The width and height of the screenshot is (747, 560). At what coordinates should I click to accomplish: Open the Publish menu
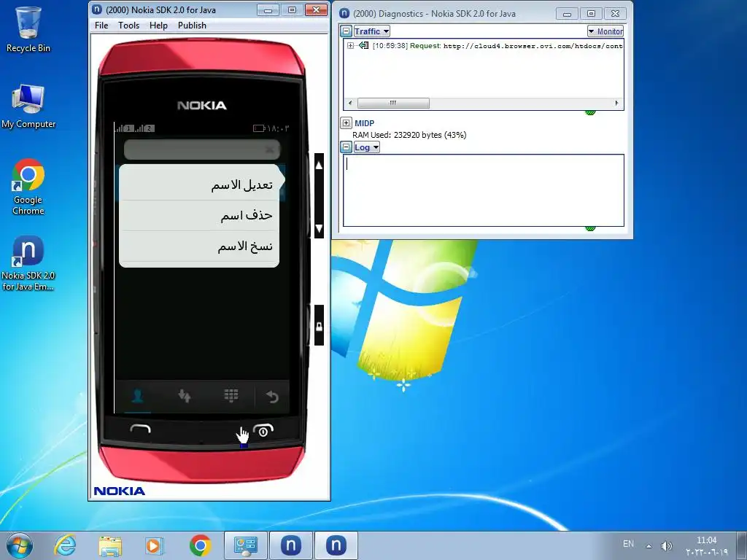pos(192,26)
